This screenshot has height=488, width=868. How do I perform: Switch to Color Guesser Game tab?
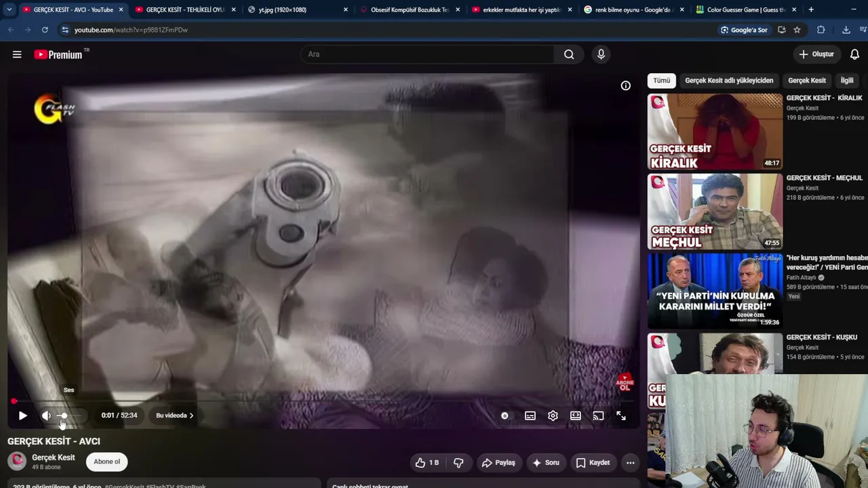pos(746,9)
